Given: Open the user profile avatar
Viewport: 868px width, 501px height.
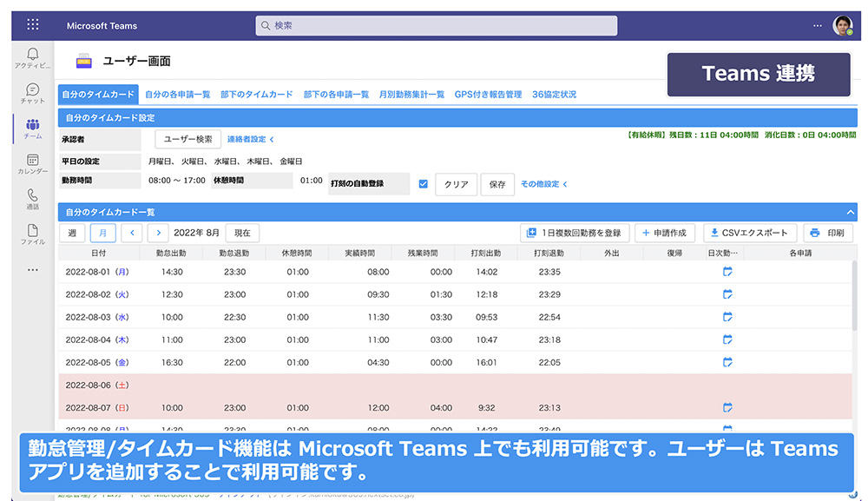Looking at the screenshot, I should click(x=843, y=25).
